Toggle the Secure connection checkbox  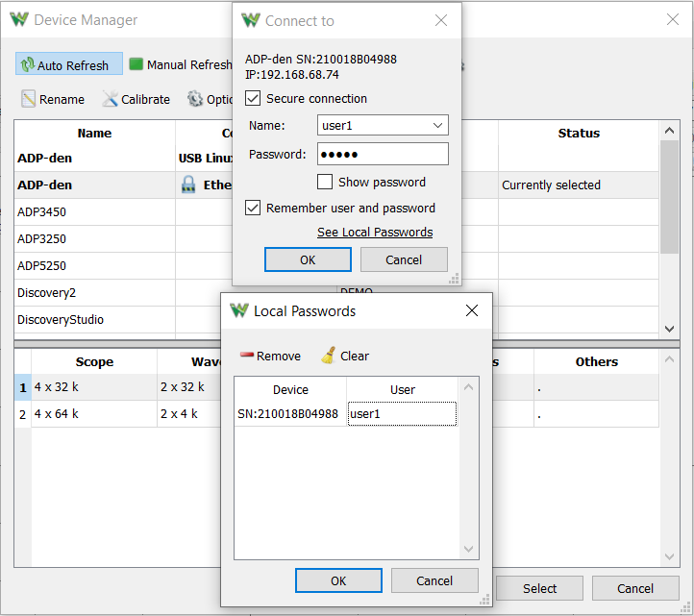pyautogui.click(x=253, y=98)
